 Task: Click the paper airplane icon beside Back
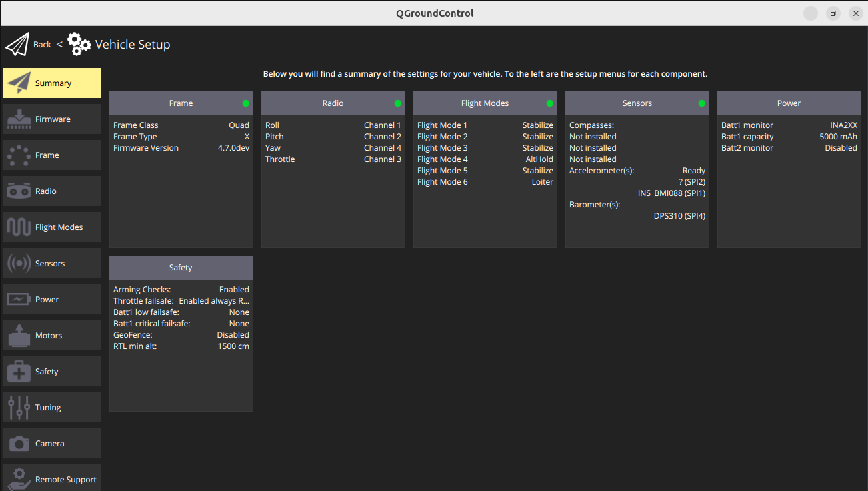tap(16, 43)
